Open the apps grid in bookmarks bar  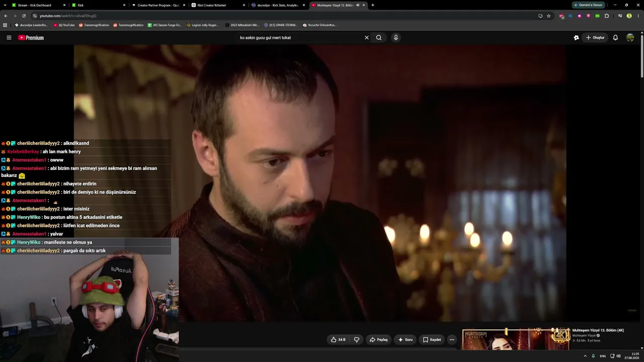pyautogui.click(x=5, y=25)
